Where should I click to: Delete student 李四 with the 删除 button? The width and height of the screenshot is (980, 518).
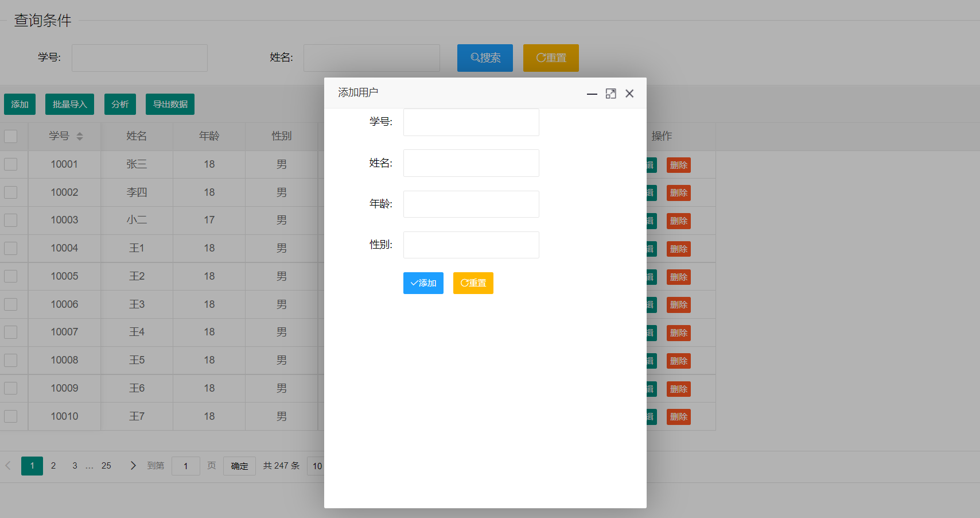pyautogui.click(x=678, y=192)
